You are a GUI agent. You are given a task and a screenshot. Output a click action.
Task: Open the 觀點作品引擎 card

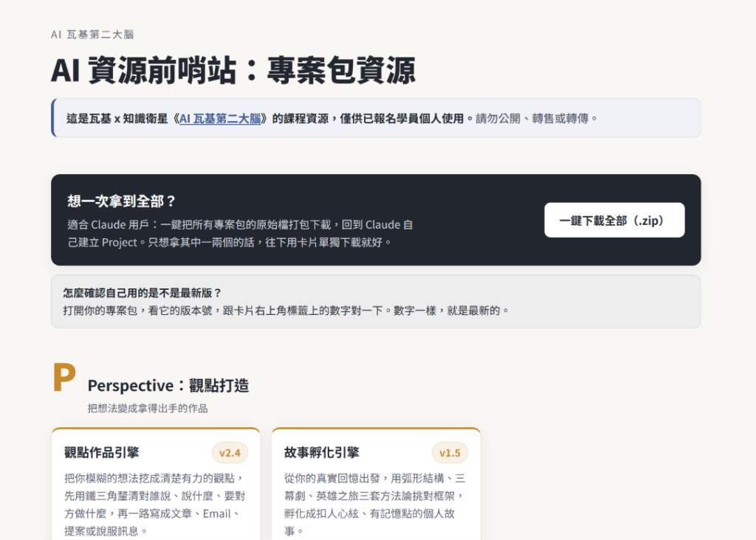(156, 484)
